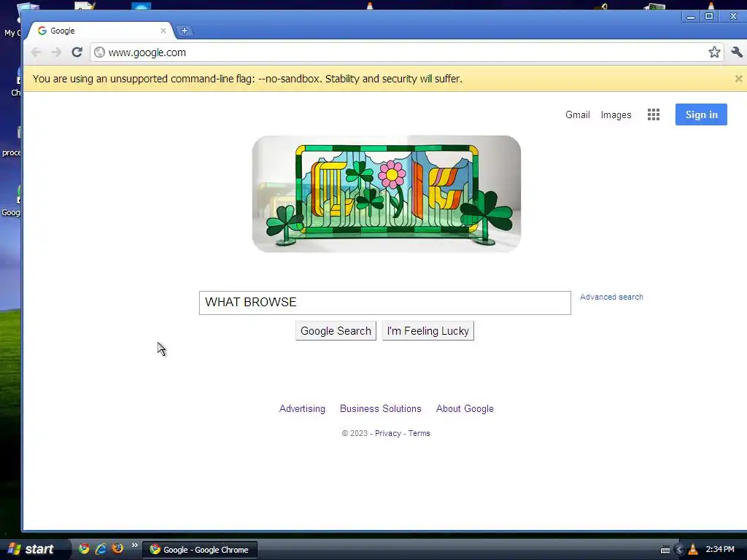Click the VLC cone tray icon
747x560 pixels.
[x=693, y=550]
